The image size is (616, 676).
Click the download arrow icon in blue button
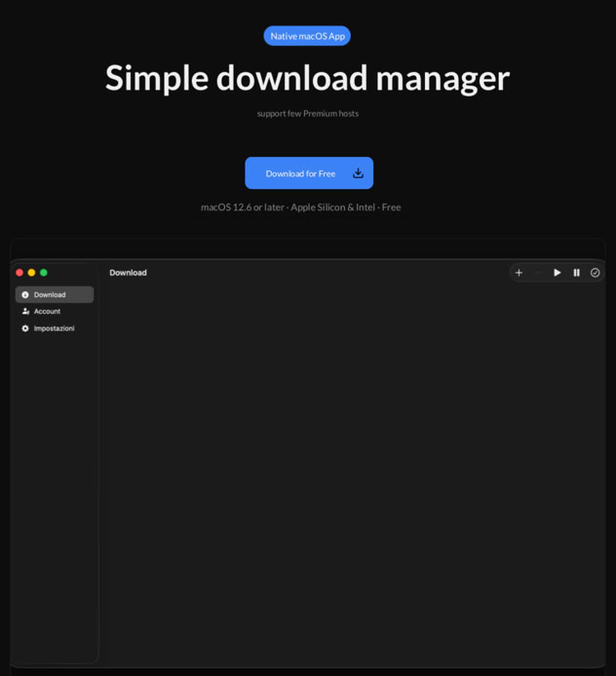(x=358, y=173)
